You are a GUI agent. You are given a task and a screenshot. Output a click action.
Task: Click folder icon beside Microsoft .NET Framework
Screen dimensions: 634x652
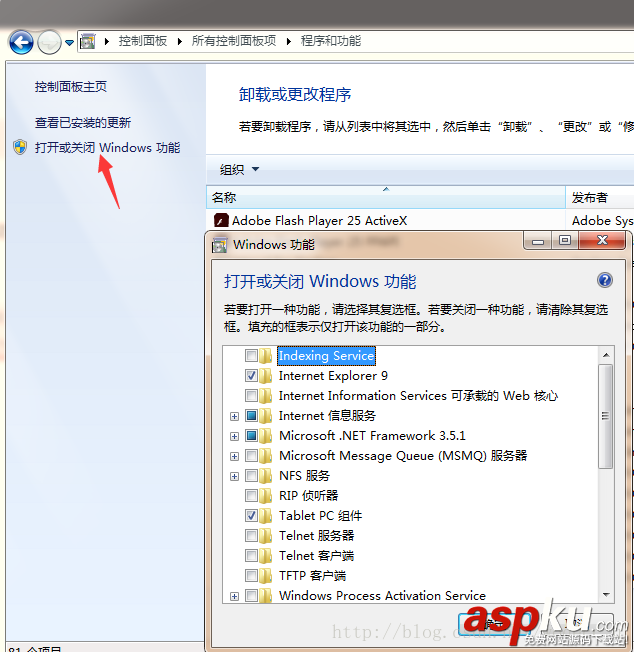coord(266,435)
